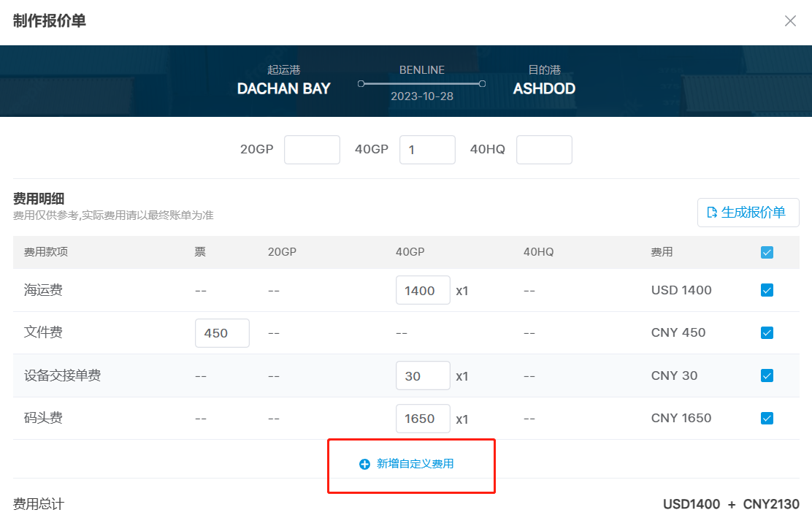The width and height of the screenshot is (812, 526).
Task: Close the 制作报价单 dialog
Action: (x=790, y=21)
